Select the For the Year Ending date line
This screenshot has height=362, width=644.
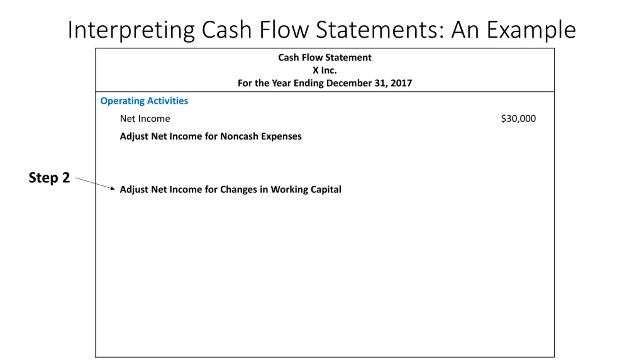325,83
